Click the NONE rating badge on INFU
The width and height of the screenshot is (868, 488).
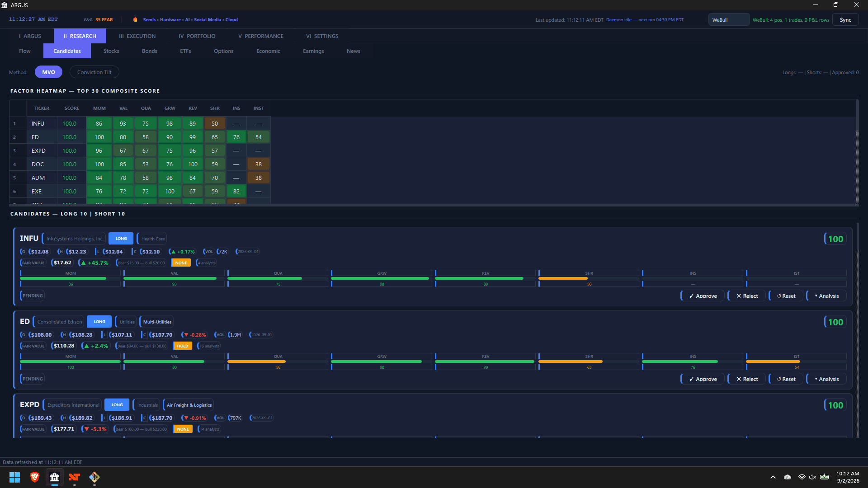181,263
